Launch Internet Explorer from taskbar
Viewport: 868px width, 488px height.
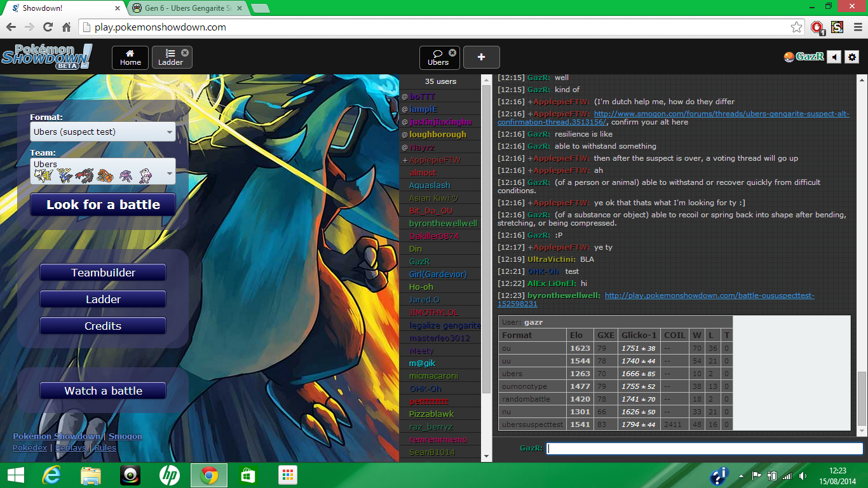[51, 475]
